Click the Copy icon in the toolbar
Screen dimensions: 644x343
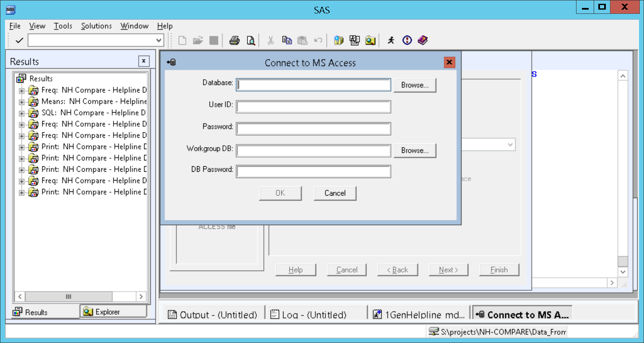click(287, 40)
